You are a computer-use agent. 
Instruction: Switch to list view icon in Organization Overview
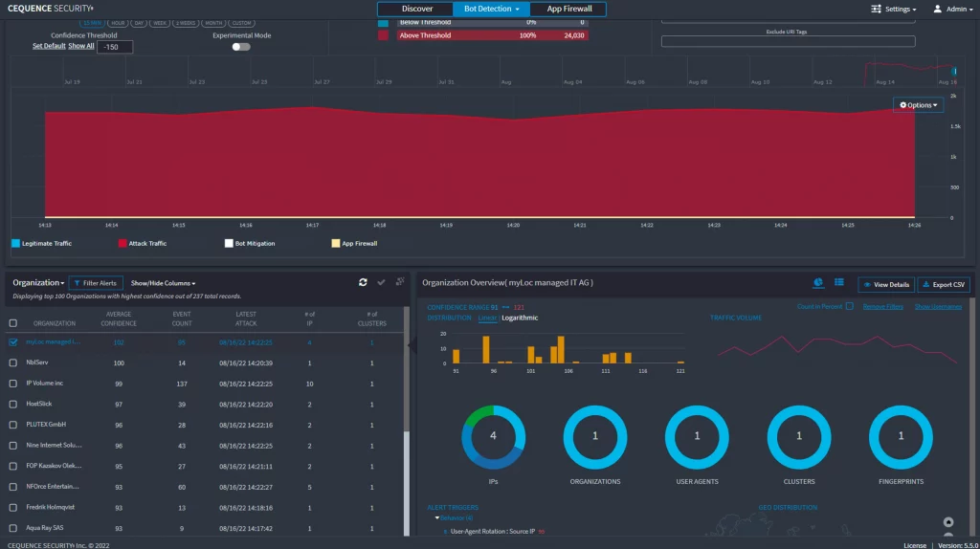(838, 283)
